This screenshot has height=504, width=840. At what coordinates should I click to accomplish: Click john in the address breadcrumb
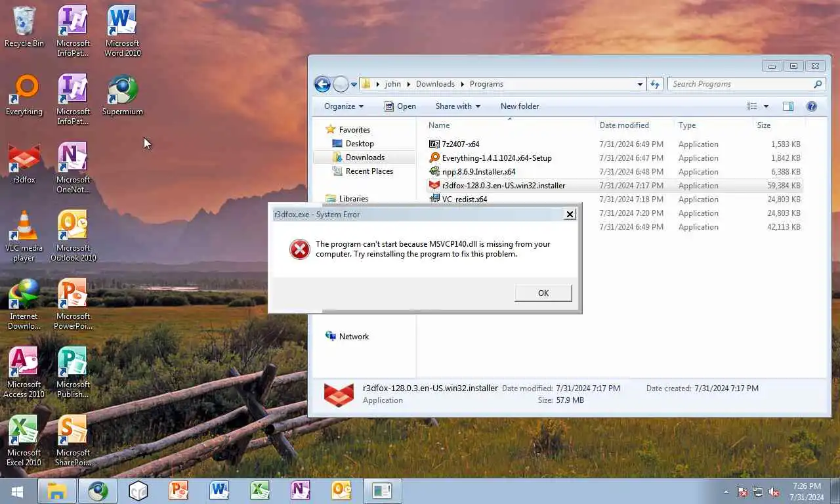point(392,84)
